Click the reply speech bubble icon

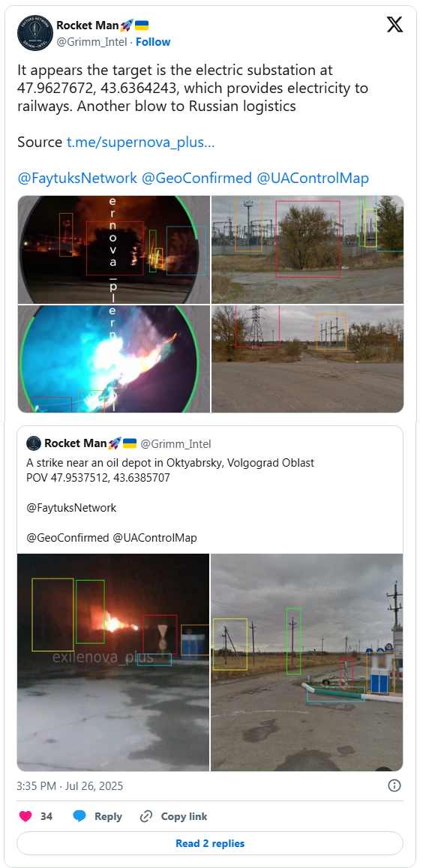coord(79,816)
